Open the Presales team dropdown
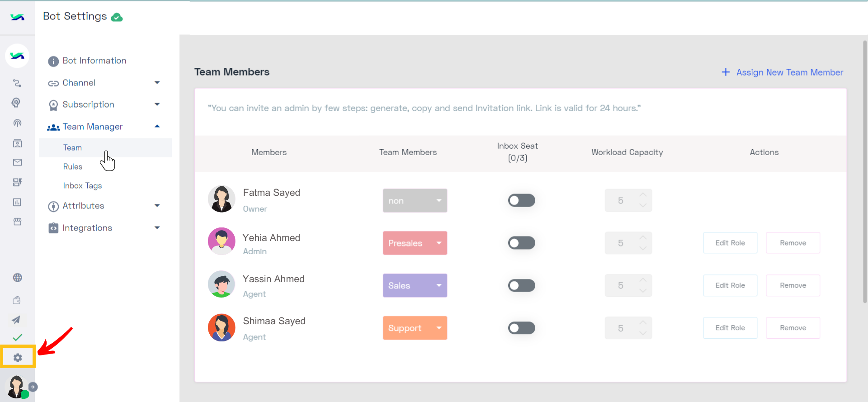The width and height of the screenshot is (868, 402). [415, 243]
